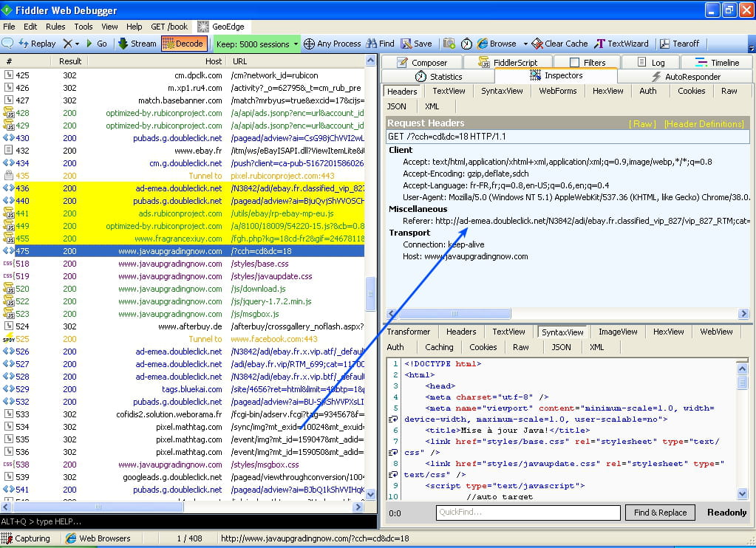The width and height of the screenshot is (756, 548).
Task: Clear Cache using the toolbar icon
Action: [x=559, y=44]
